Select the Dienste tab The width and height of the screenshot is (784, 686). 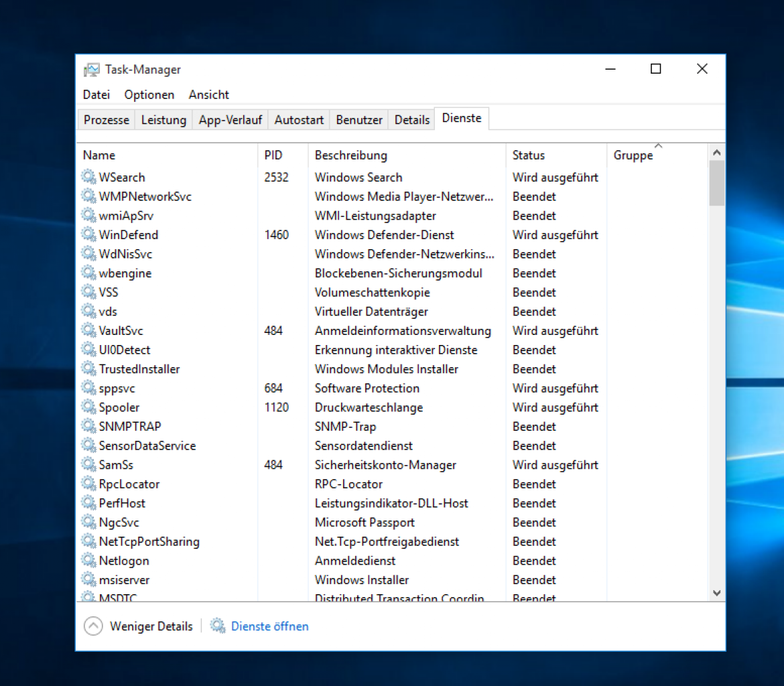tap(462, 118)
